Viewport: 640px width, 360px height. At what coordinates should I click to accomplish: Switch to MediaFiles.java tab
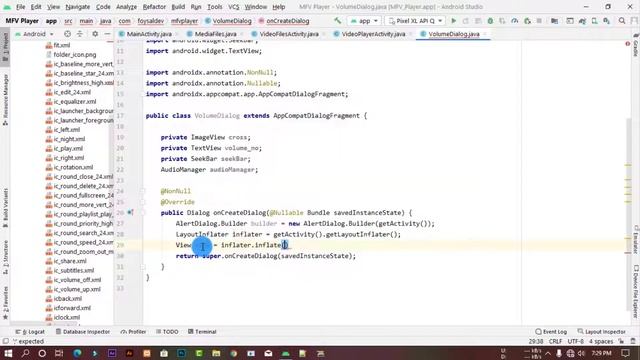tap(216, 34)
